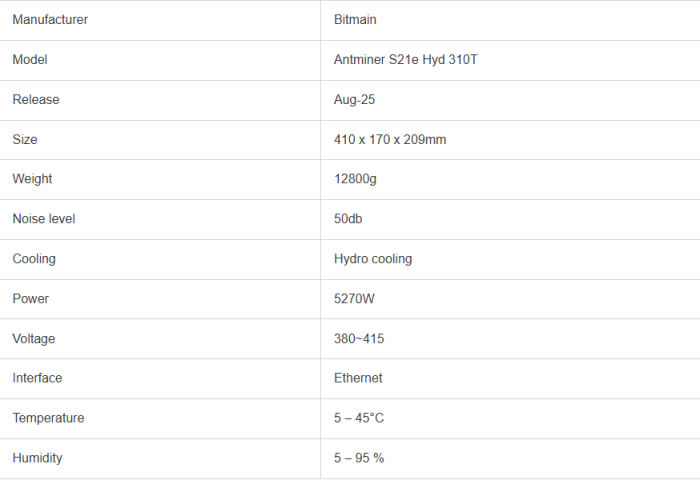The height and width of the screenshot is (480, 700).
Task: Click the 410 x 170 x 209mm value
Action: [390, 140]
